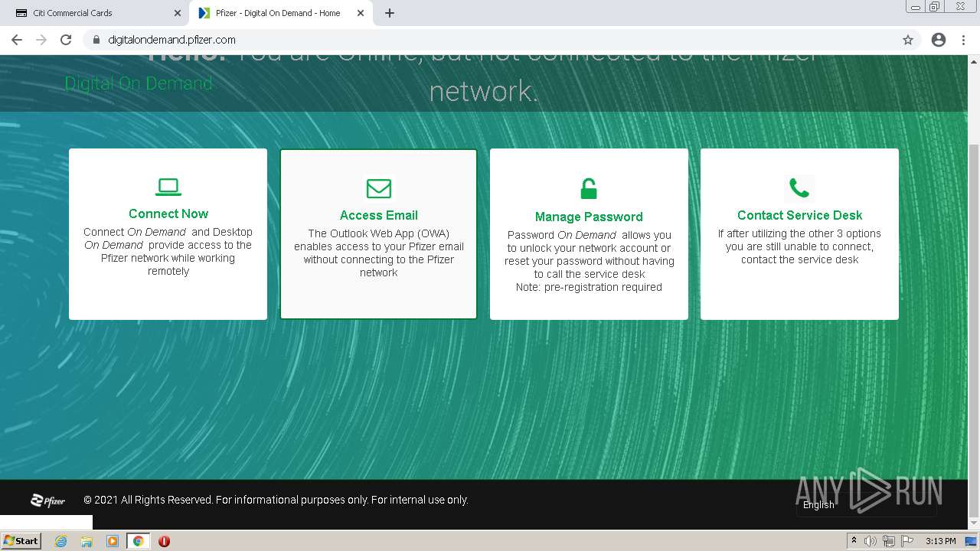Go back using the browser back arrow
Screen dimensions: 980x551
point(17,40)
